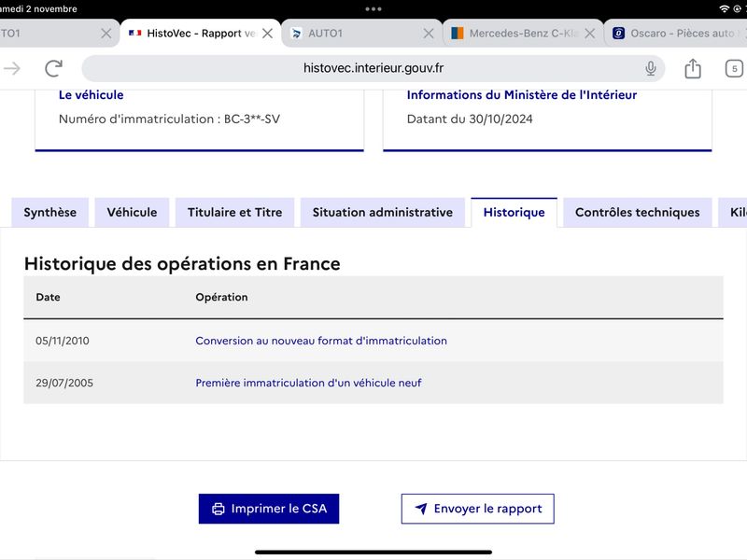Switch to the Oscaro Pièces auto tab

pyautogui.click(x=676, y=34)
